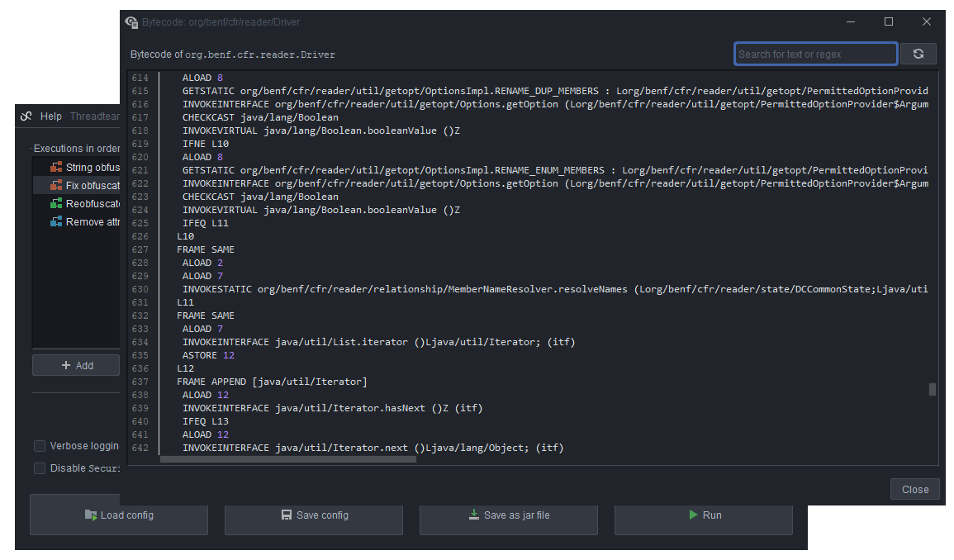Open the Help menu
Screen dimensions: 954x560
click(51, 116)
